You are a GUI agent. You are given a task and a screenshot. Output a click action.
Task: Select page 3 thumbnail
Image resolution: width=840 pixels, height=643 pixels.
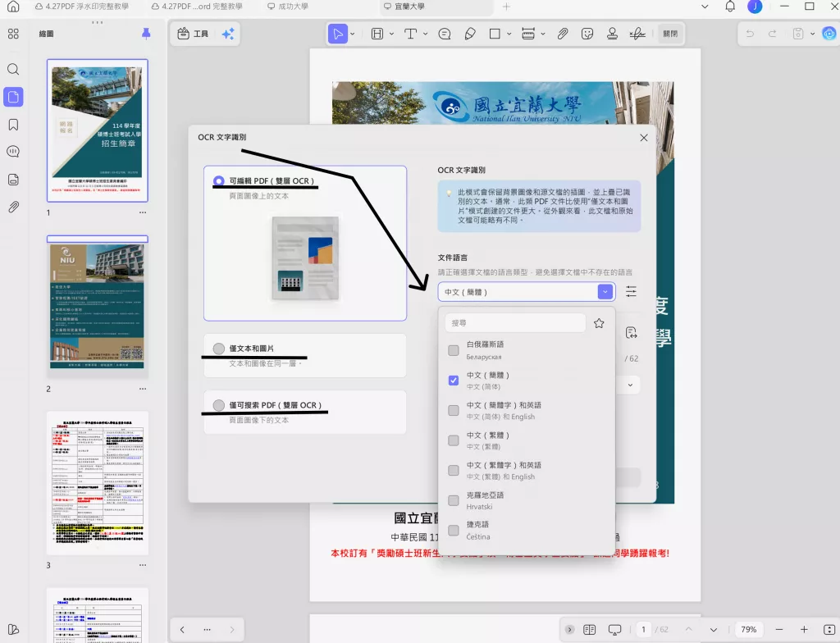click(x=98, y=483)
